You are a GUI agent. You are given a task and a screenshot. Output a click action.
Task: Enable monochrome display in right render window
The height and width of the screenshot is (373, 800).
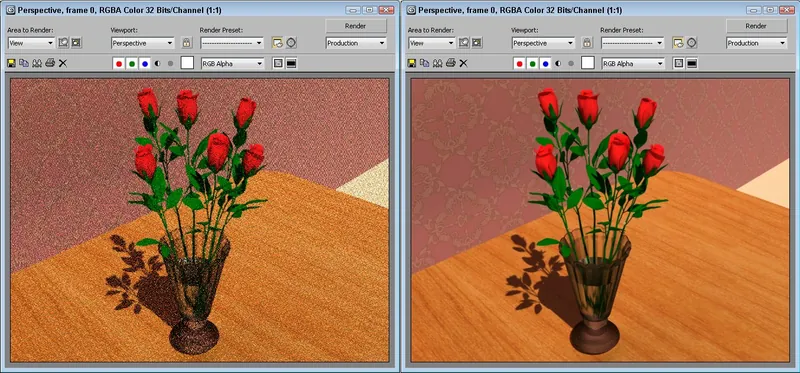pos(571,63)
